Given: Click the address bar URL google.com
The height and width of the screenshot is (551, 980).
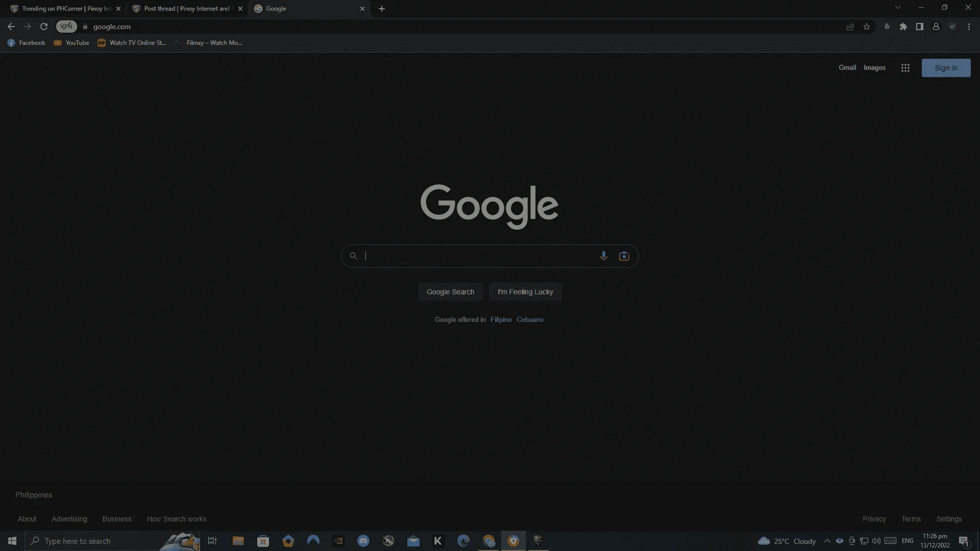Looking at the screenshot, I should click(x=112, y=27).
